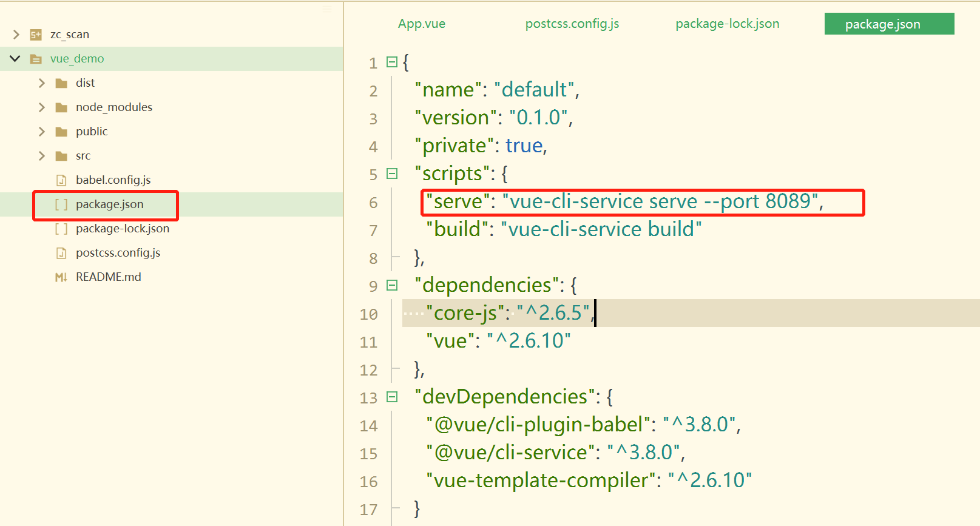Click the package.json bracket file icon
The width and height of the screenshot is (980, 526).
(61, 204)
